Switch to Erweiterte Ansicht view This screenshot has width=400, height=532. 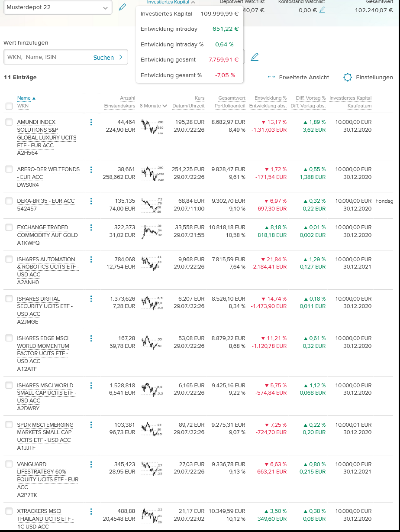point(298,78)
